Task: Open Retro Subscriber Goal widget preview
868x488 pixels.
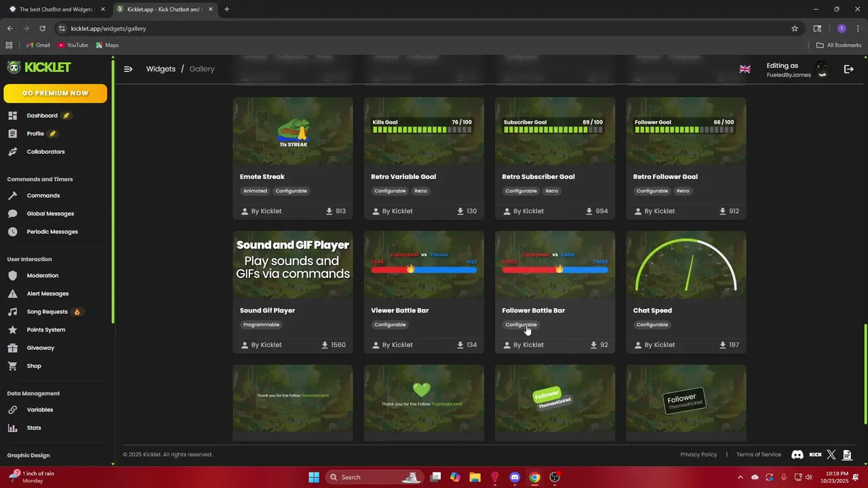Action: 555,131
